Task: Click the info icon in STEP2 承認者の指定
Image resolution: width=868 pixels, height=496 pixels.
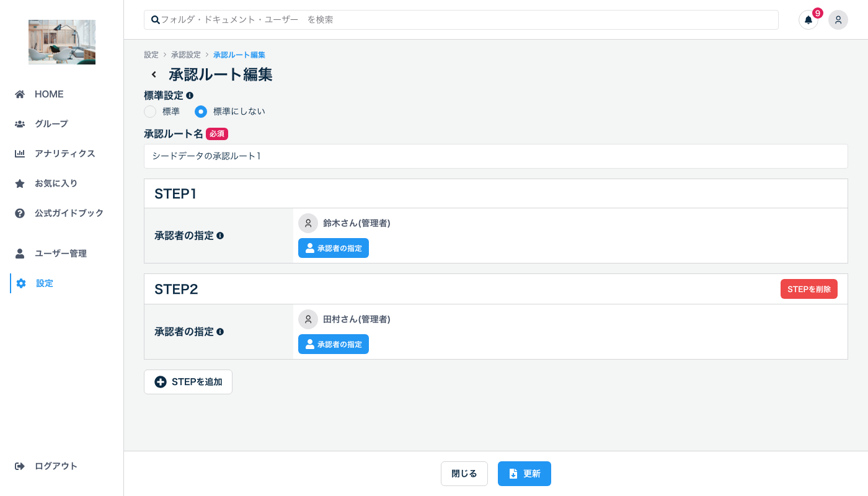Action: click(x=220, y=332)
